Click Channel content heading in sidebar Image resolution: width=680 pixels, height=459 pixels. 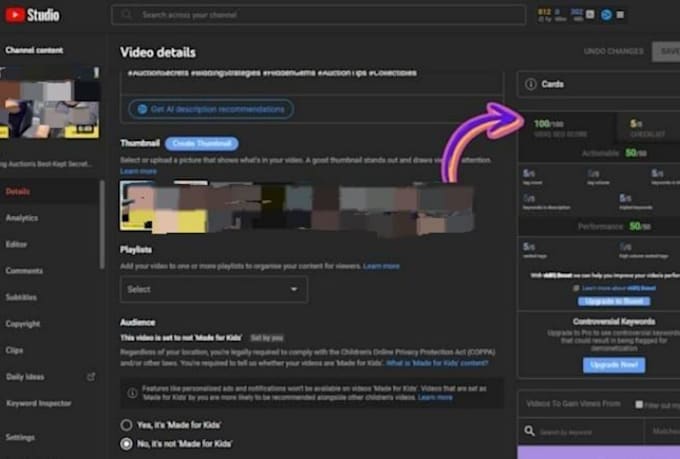[34, 50]
